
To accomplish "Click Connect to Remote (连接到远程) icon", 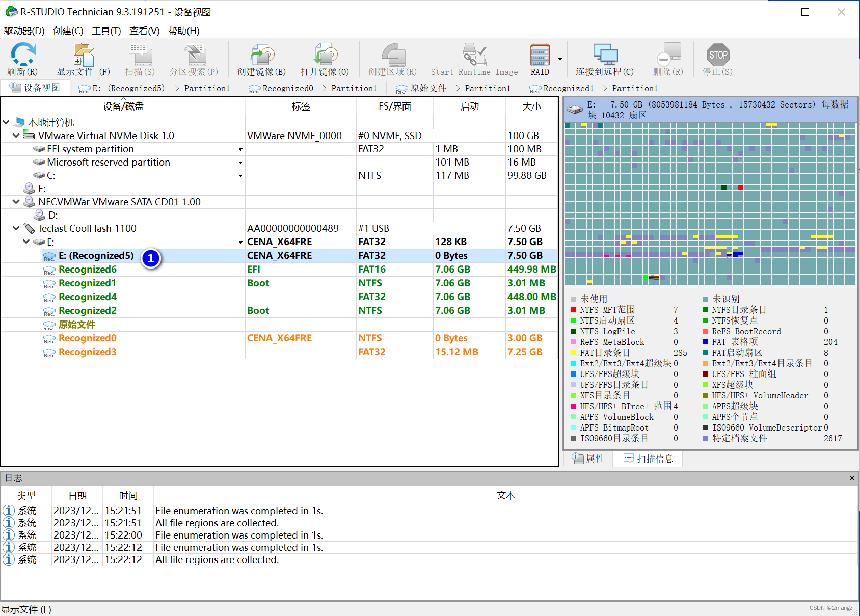I will 605,54.
